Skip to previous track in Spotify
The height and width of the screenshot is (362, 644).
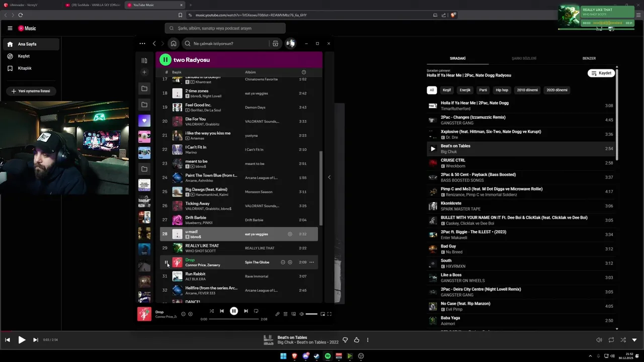pos(222,311)
